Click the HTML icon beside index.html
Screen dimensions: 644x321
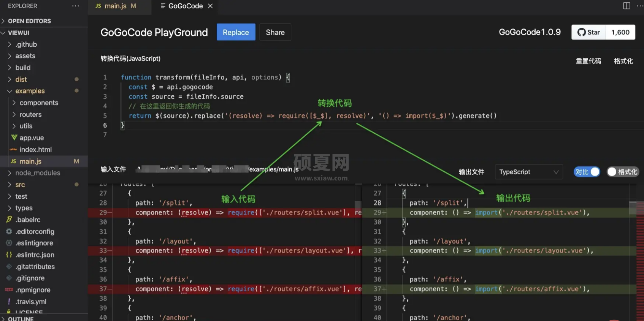(13, 150)
